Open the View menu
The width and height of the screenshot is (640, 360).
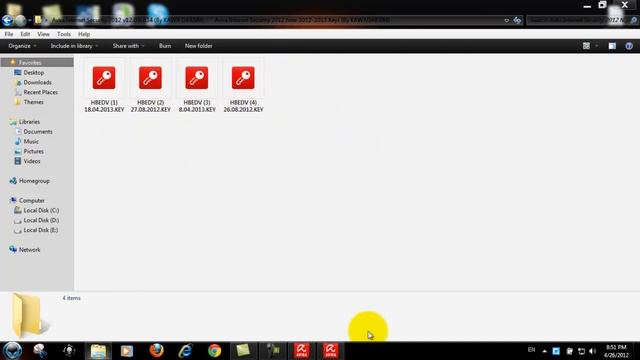(43, 34)
